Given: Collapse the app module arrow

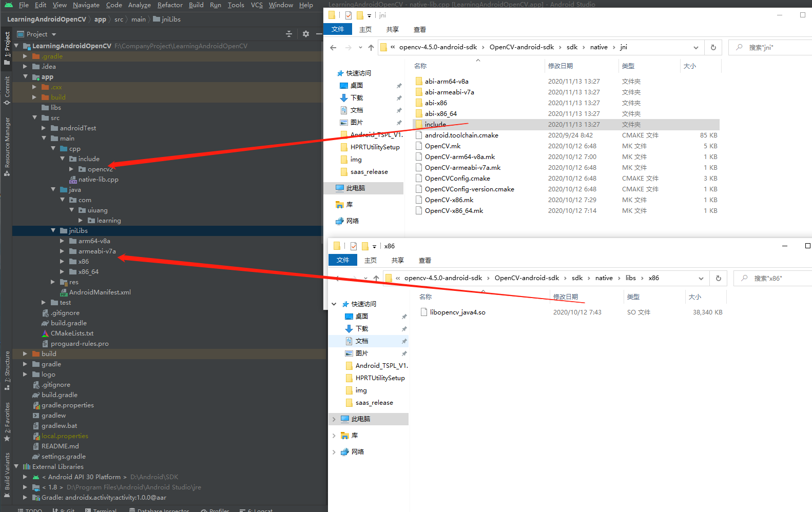Looking at the screenshot, I should [25, 77].
